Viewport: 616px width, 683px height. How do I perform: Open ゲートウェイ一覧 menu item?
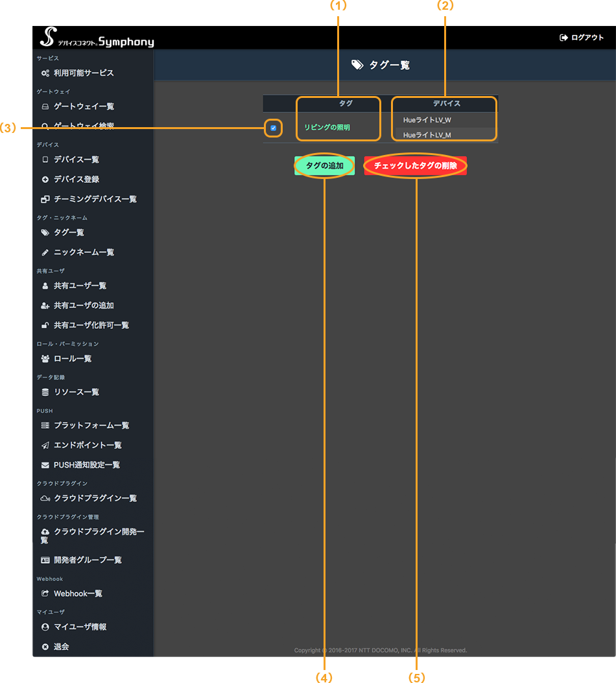(84, 106)
